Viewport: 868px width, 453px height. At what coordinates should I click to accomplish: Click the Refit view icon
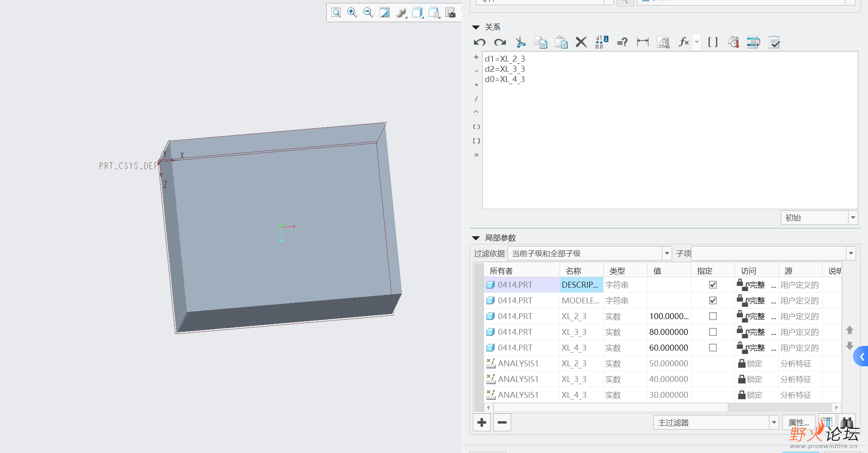[x=336, y=13]
